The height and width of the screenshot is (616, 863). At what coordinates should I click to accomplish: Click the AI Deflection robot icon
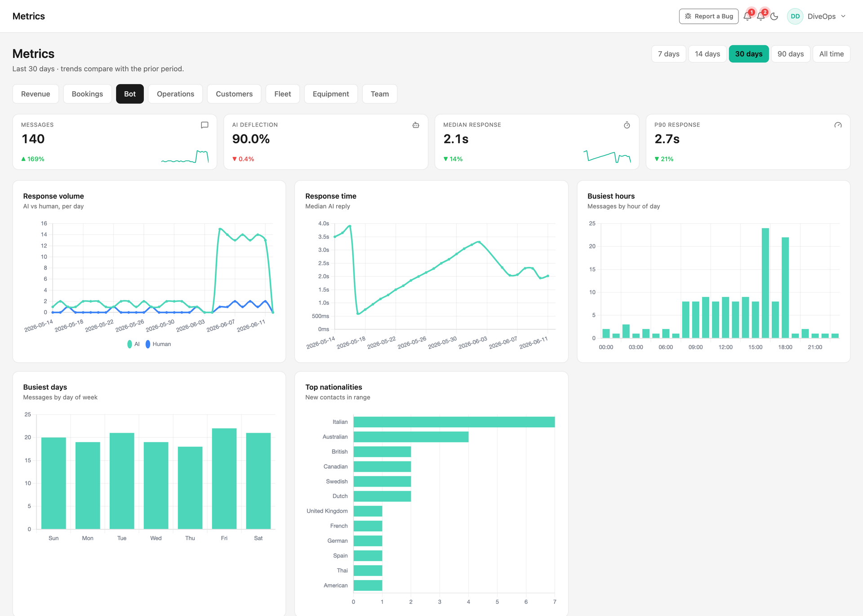pos(416,125)
